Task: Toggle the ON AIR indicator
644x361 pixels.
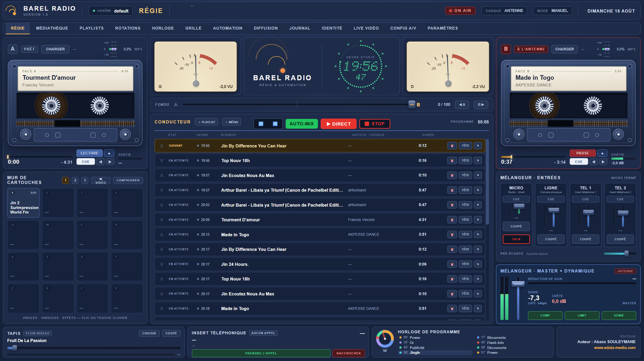Action: pos(460,11)
